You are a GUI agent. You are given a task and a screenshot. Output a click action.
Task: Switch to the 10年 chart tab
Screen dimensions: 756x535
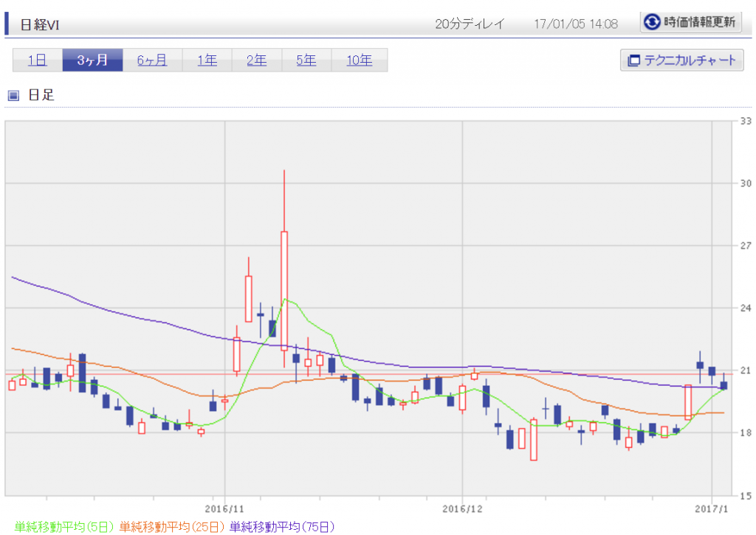pos(360,60)
